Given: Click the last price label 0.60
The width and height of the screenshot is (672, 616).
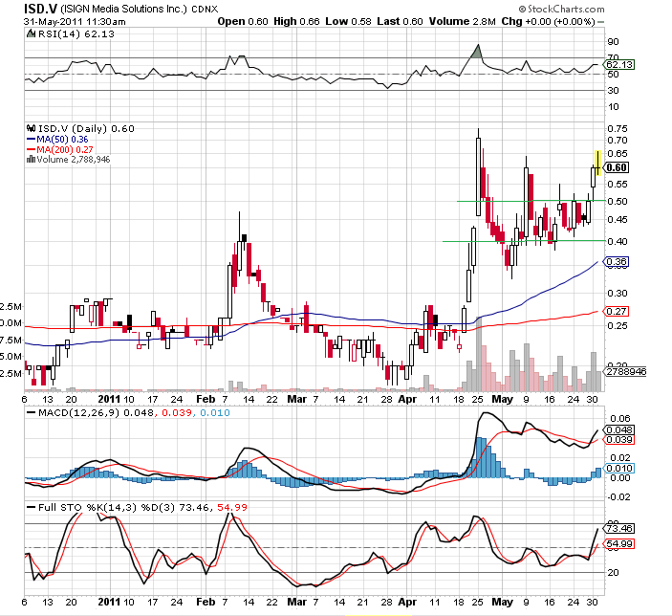Looking at the screenshot, I should pos(617,167).
